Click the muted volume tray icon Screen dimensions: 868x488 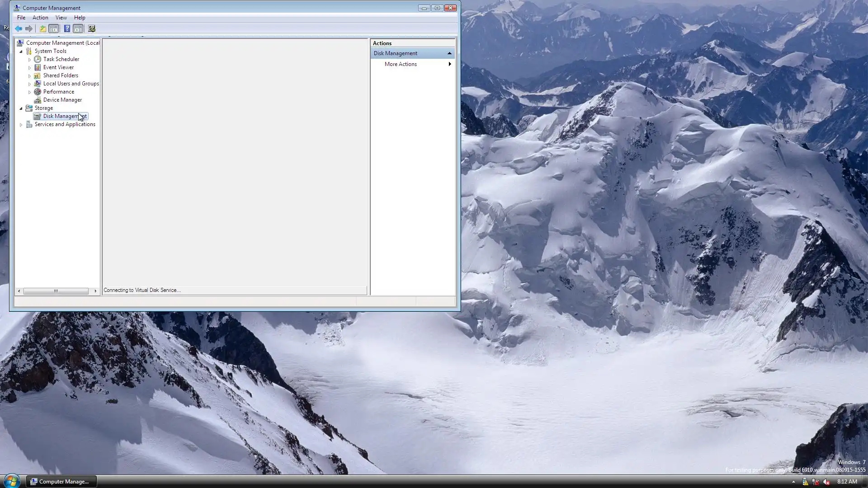(826, 482)
